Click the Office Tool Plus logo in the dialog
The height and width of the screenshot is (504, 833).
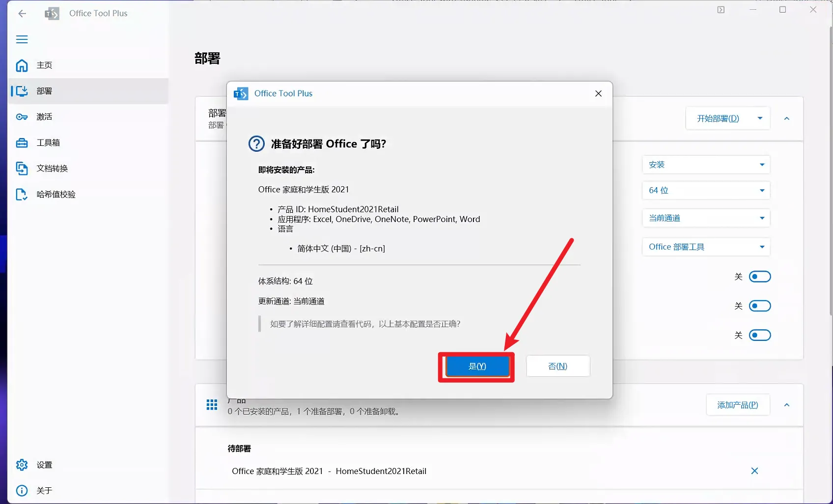(x=241, y=93)
